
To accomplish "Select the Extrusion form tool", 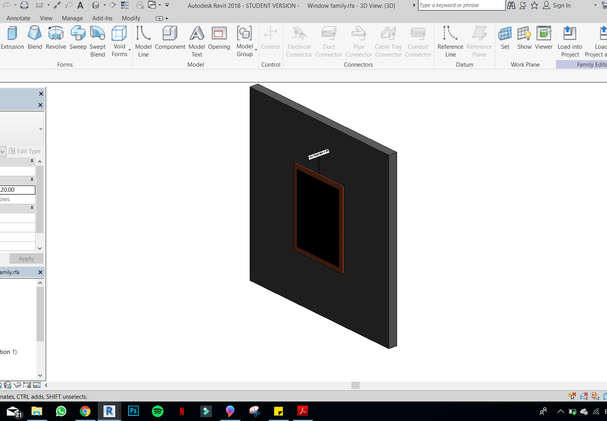I will [x=12, y=38].
